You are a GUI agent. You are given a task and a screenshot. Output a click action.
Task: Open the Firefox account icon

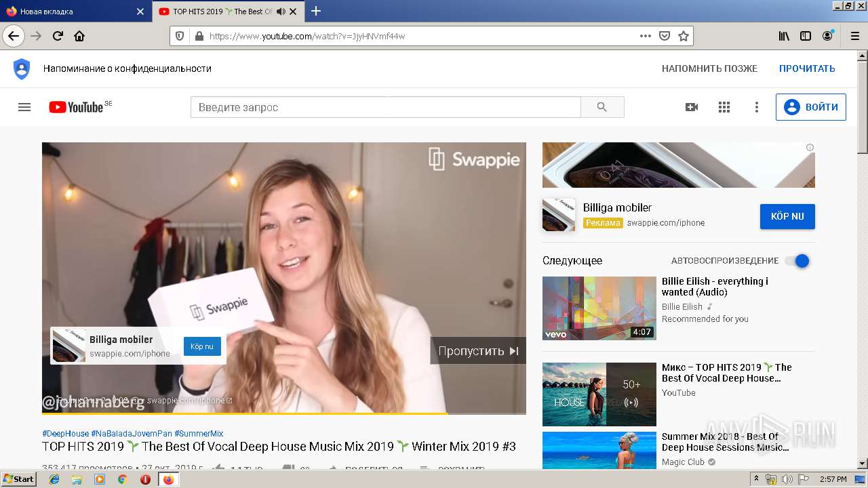[827, 36]
